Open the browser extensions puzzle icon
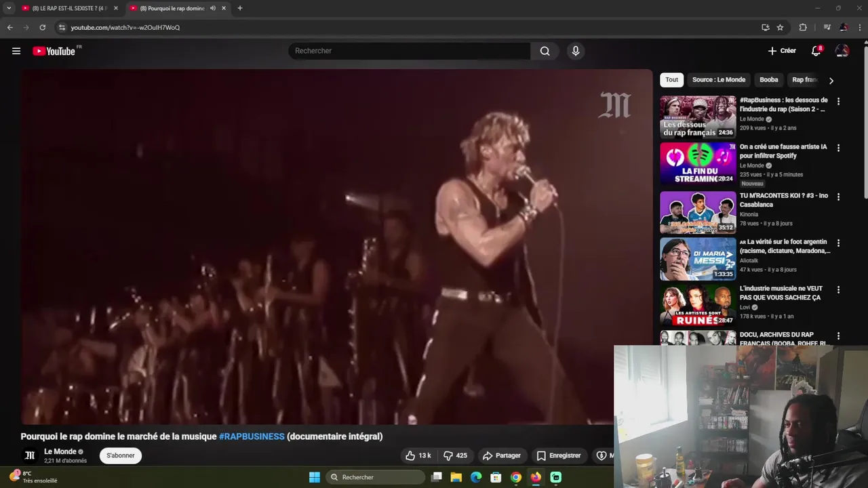Image resolution: width=868 pixels, height=488 pixels. (803, 27)
